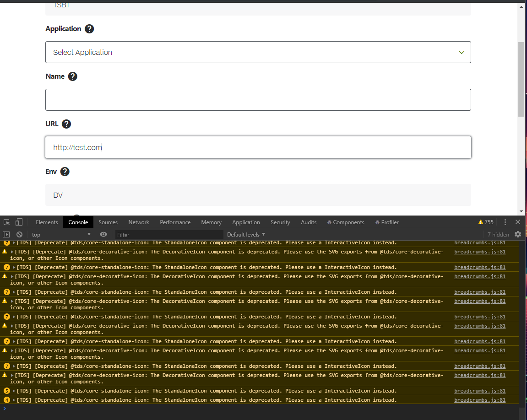
Task: Click the question mark beside Application label
Action: pos(89,28)
